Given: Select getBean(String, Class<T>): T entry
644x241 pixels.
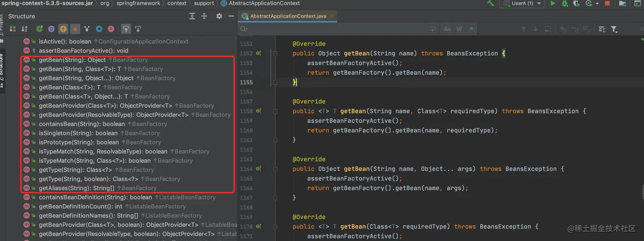Looking at the screenshot, I should (x=80, y=69).
